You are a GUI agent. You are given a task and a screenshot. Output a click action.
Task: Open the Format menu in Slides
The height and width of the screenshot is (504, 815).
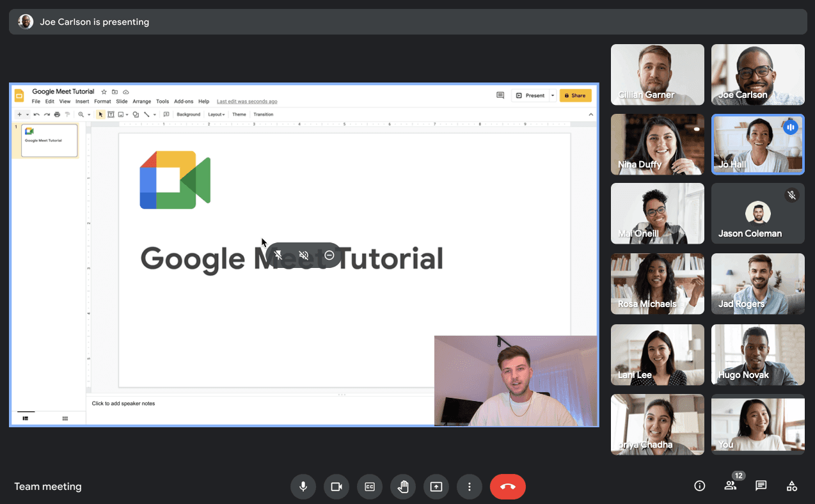click(102, 102)
